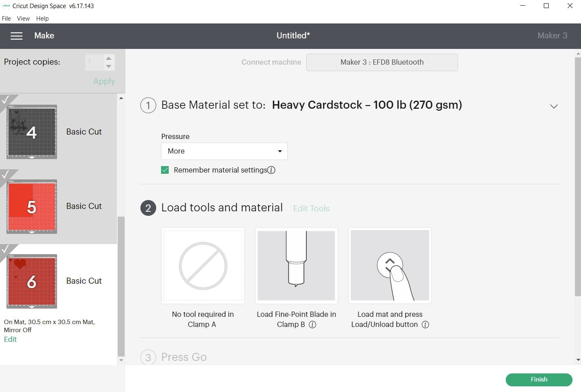Click the Edit Tools link
The image size is (581, 392).
click(x=311, y=209)
